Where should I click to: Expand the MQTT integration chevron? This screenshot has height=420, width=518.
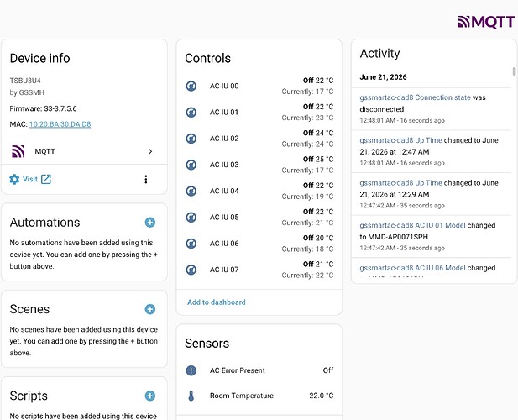point(150,151)
